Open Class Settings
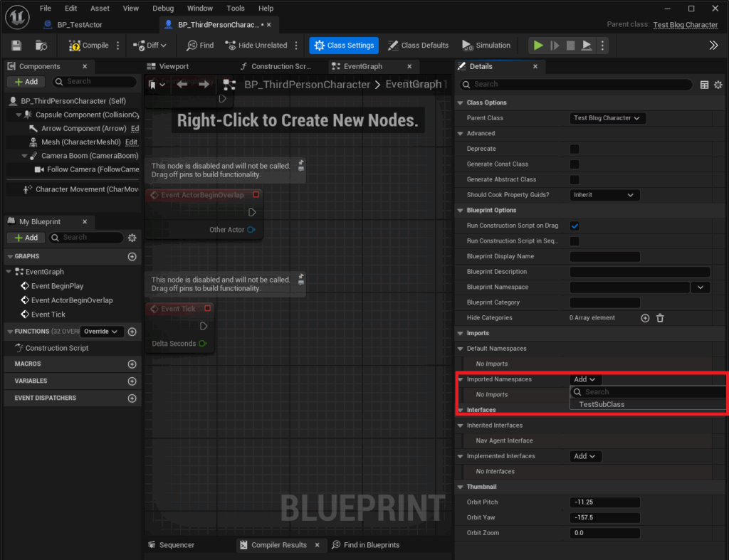The width and height of the screenshot is (729, 560). 344,45
